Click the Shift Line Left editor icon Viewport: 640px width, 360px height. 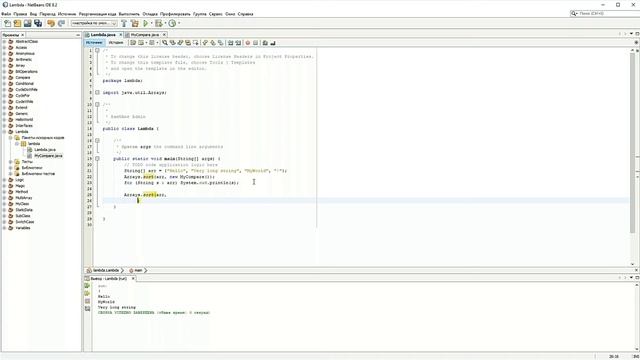point(231,42)
